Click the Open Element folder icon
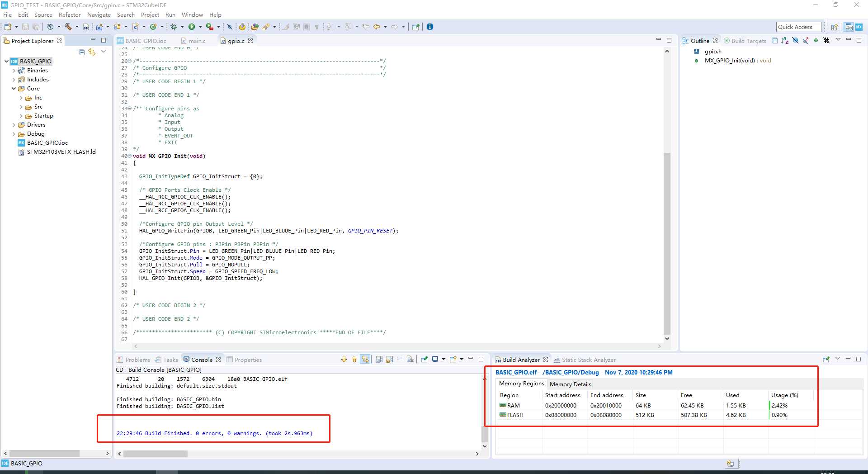This screenshot has width=868, height=474. click(255, 27)
